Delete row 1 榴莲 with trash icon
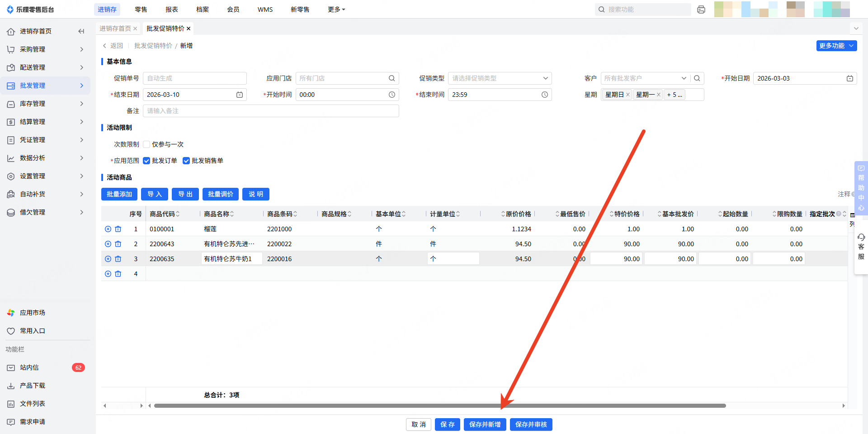 click(118, 229)
